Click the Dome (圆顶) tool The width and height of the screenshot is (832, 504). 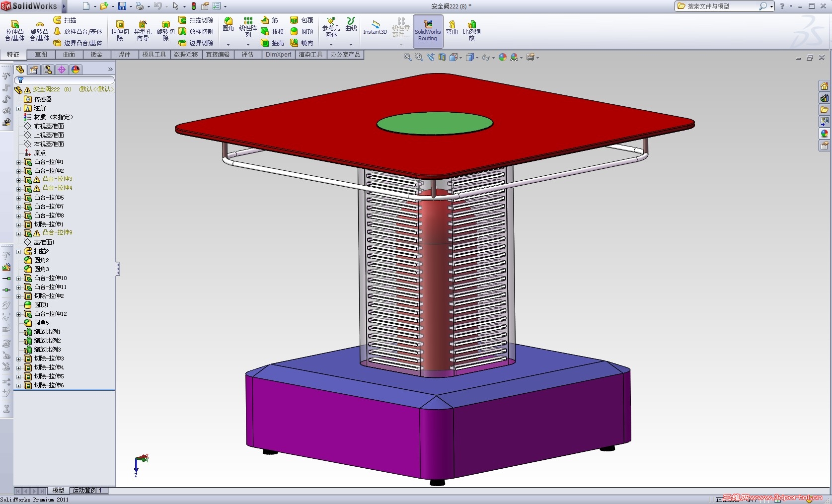click(302, 31)
